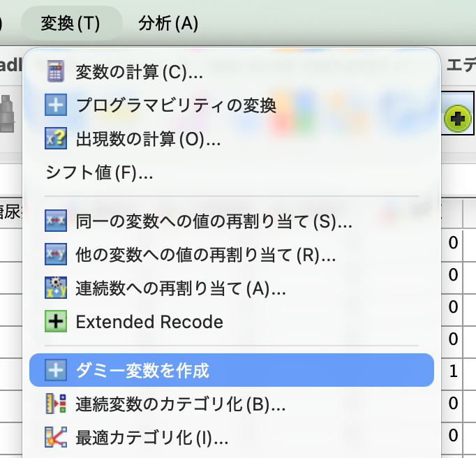Open the 分析(A) menu
Screen dimensions: 476x458
pyautogui.click(x=168, y=23)
